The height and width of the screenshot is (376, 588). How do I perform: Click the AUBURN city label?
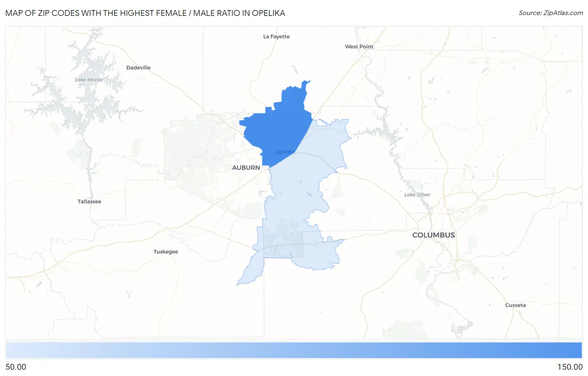point(246,168)
